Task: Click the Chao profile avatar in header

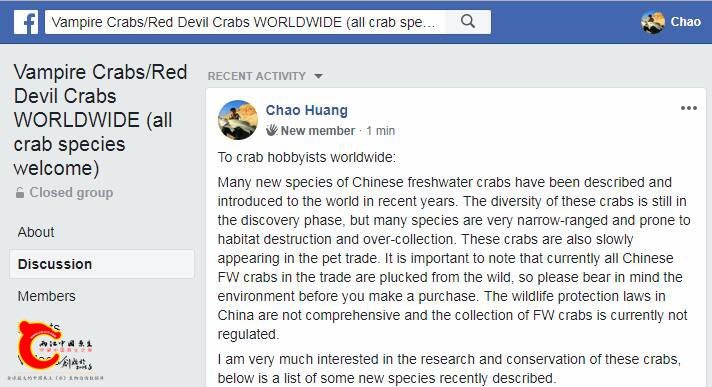Action: tap(653, 22)
